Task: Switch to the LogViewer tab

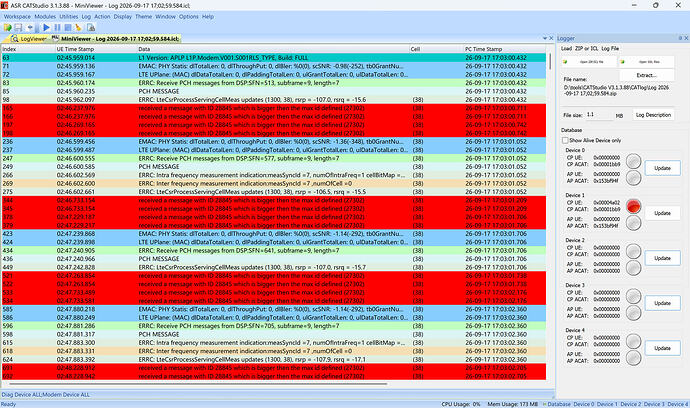Action: tap(29, 39)
